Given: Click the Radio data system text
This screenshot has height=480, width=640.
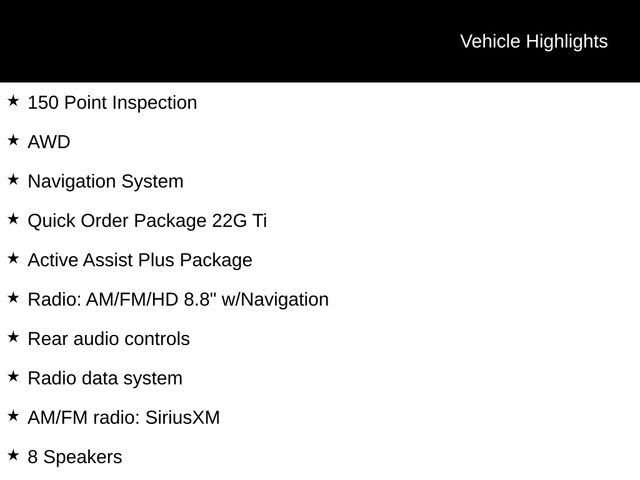Looking at the screenshot, I should click(105, 378).
